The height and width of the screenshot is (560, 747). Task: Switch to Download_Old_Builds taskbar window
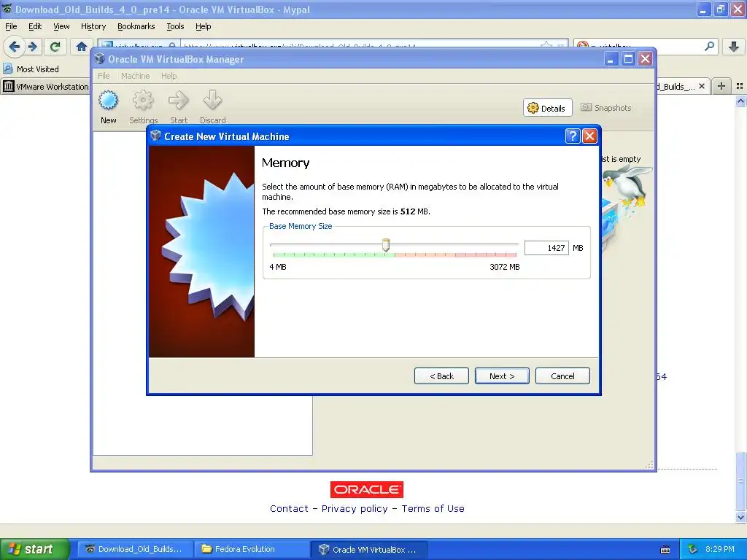pyautogui.click(x=135, y=550)
